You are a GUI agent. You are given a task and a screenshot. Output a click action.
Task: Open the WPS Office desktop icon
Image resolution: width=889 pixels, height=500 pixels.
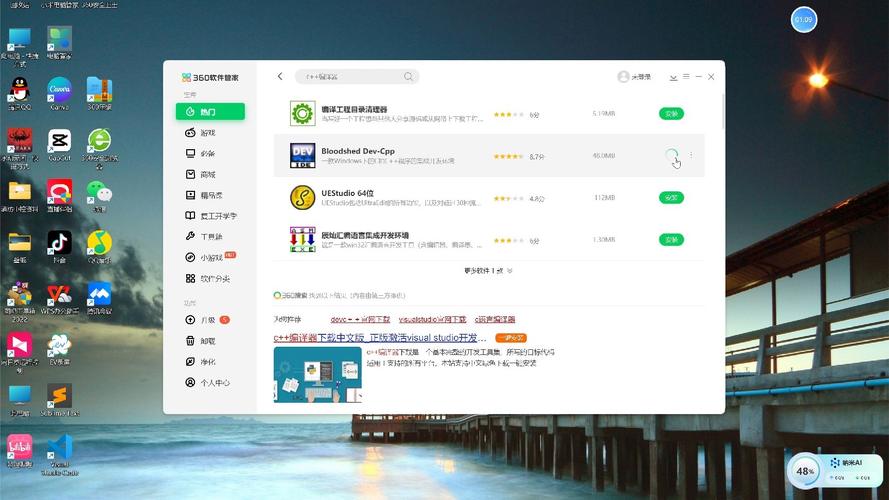[x=60, y=298]
